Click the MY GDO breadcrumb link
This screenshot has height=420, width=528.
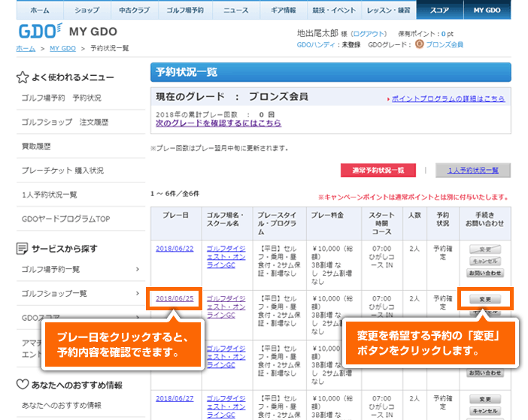[x=62, y=48]
